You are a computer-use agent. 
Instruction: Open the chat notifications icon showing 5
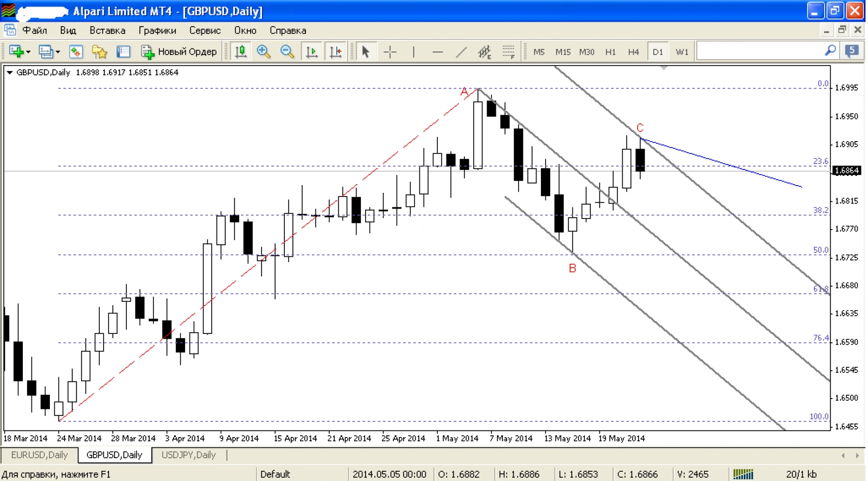[x=852, y=51]
